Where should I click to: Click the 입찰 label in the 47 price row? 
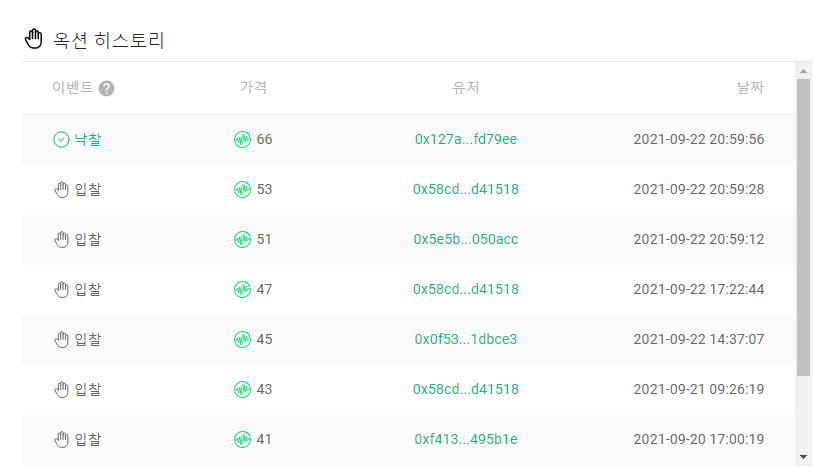[88, 289]
